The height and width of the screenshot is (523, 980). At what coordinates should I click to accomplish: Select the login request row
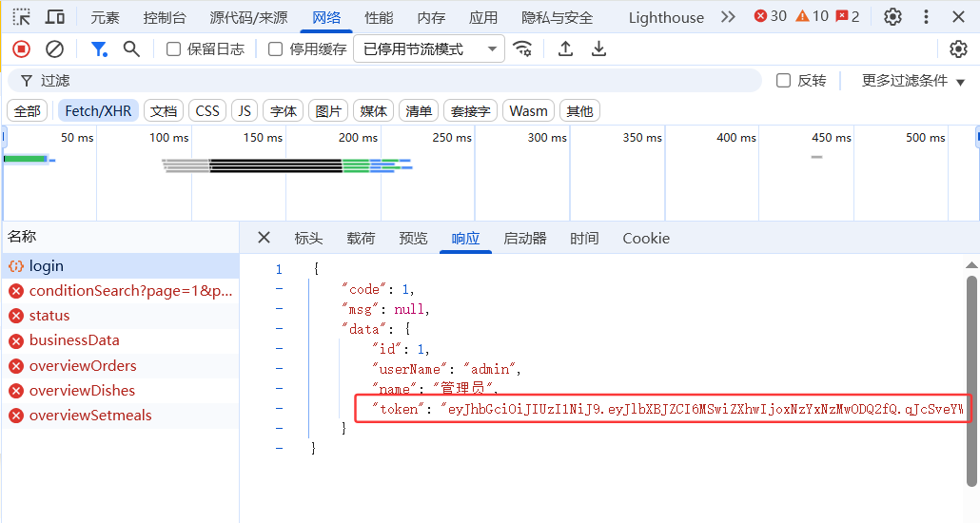click(x=121, y=265)
